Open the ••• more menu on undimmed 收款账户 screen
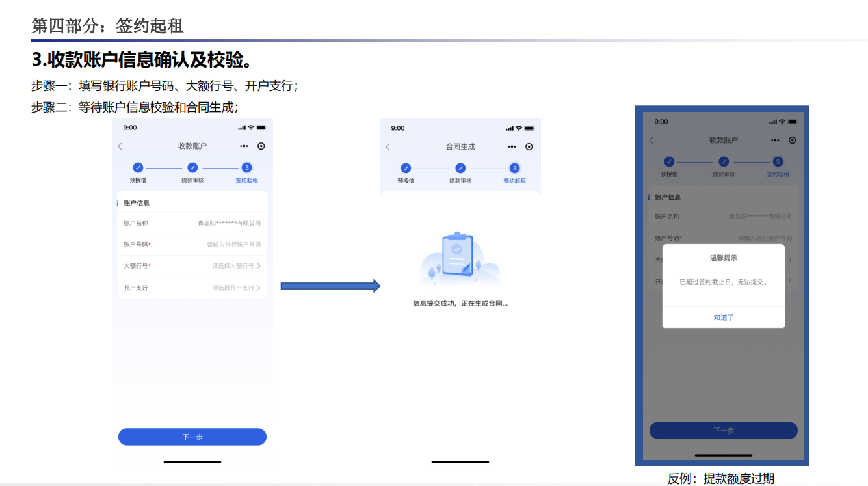The width and height of the screenshot is (868, 486). click(x=244, y=146)
